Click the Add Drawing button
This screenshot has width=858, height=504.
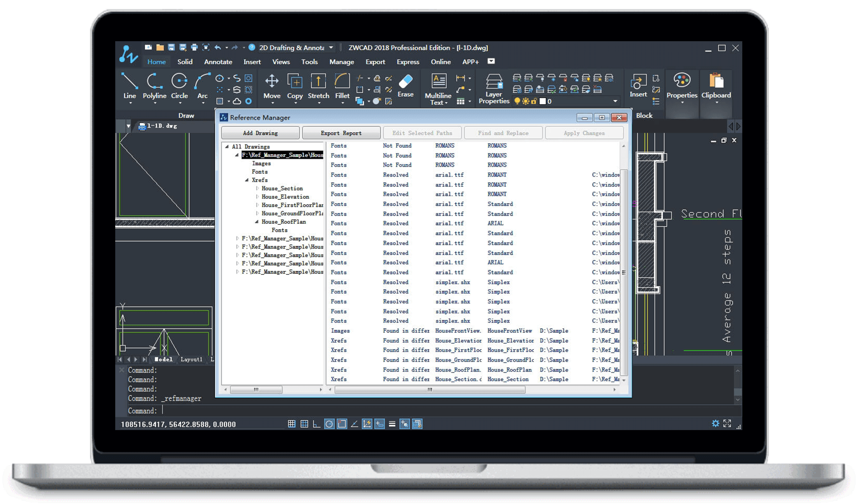[x=260, y=133]
